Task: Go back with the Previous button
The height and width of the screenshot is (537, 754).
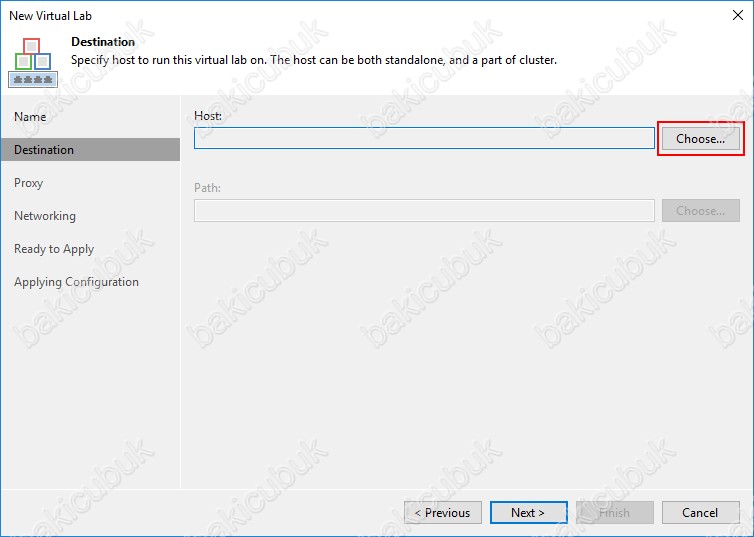Action: 443,513
